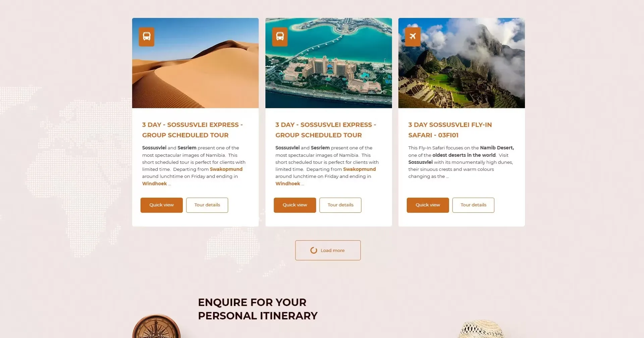Click the Windhoek link in the second card
This screenshot has height=338, width=644.
[288, 184]
